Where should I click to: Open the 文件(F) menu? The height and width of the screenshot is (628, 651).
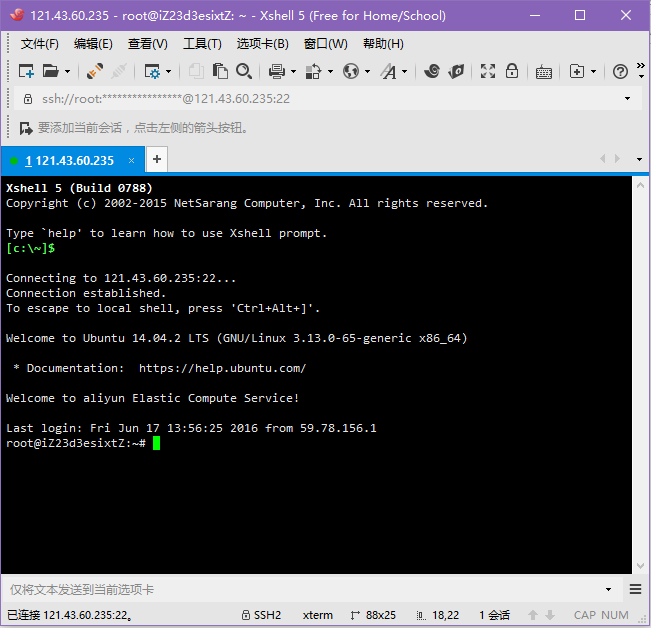pyautogui.click(x=40, y=44)
